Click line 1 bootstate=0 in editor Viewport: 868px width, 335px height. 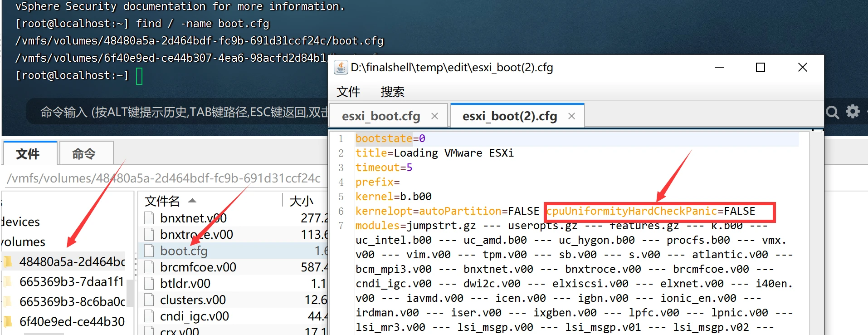[390, 138]
